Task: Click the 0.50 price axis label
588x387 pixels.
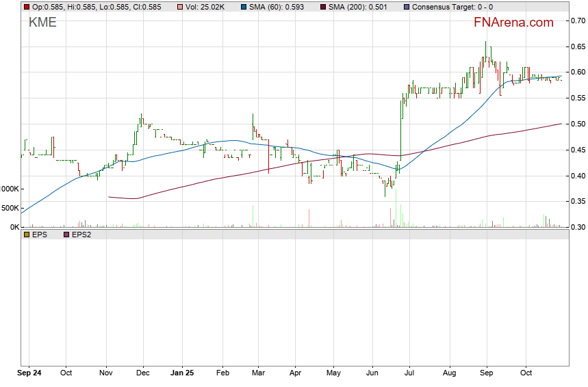Action: click(x=578, y=124)
